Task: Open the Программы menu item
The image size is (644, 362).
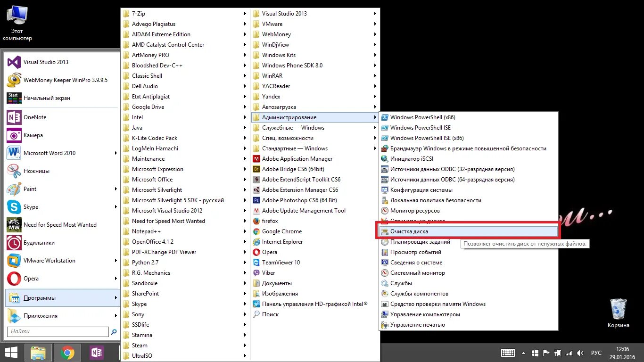Action: tap(62, 298)
